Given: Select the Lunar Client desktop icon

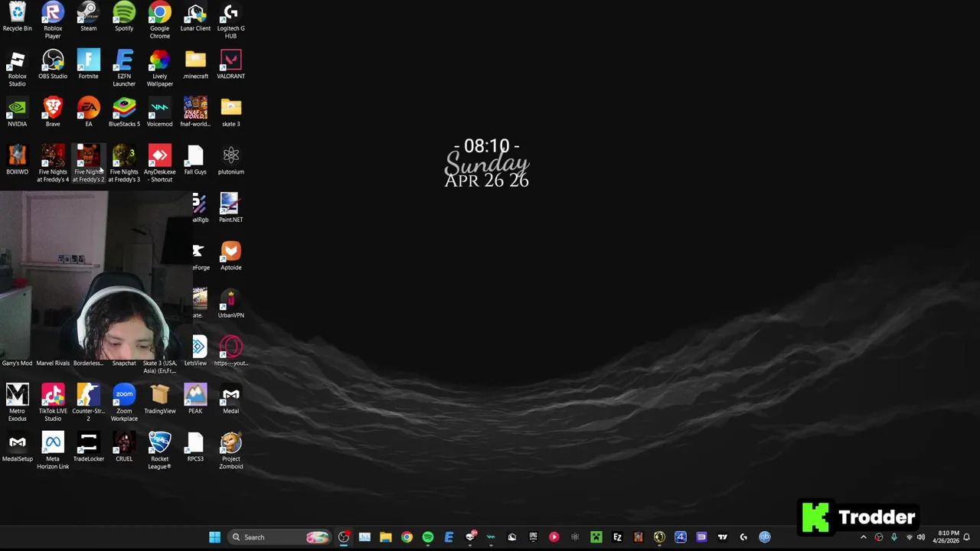Looking at the screenshot, I should (195, 18).
